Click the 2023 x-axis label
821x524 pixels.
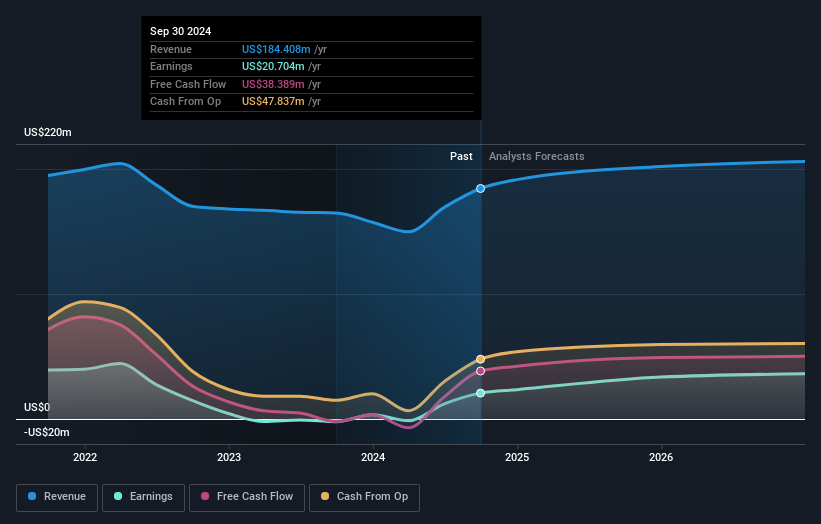229,457
